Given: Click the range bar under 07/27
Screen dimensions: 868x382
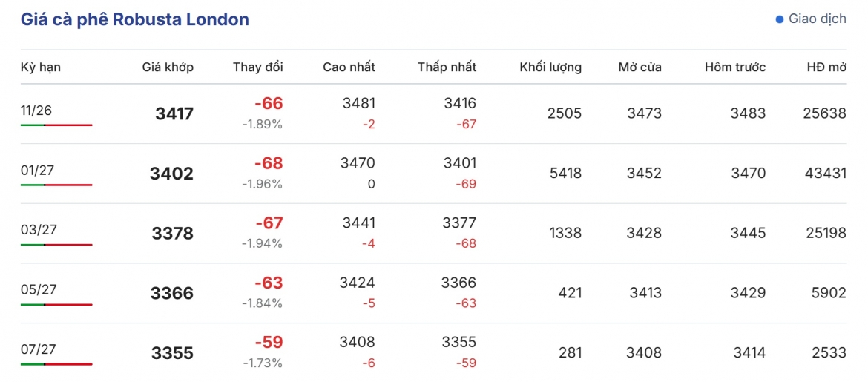Looking at the screenshot, I should (56, 364).
